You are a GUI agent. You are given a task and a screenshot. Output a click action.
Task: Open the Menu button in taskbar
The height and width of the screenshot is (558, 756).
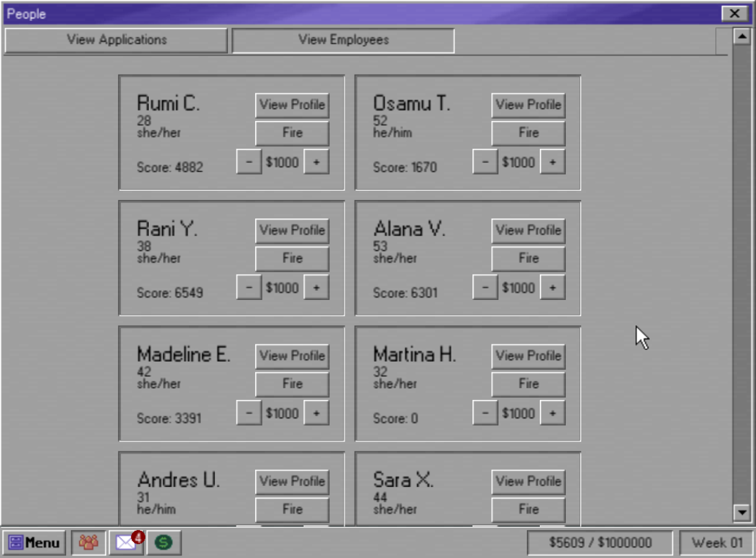[35, 543]
